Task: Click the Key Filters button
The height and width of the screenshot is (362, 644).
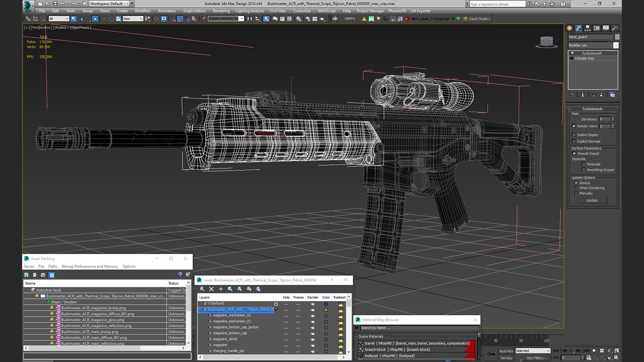Action: 537,358
